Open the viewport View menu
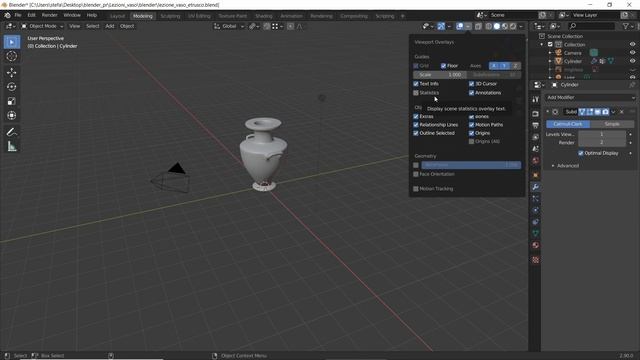 tap(74, 27)
